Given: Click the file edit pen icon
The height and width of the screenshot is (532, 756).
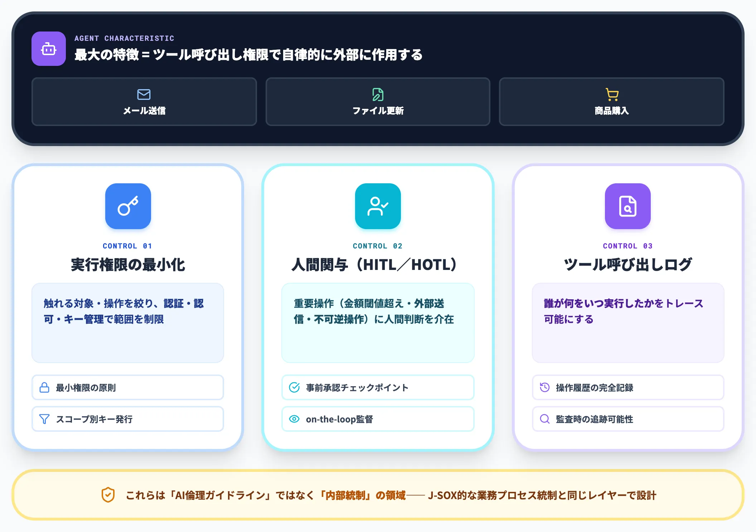Looking at the screenshot, I should (378, 95).
